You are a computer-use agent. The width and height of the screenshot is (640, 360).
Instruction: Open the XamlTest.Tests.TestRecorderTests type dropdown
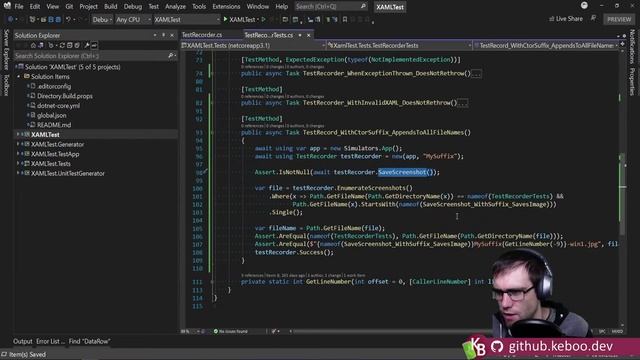[400, 45]
